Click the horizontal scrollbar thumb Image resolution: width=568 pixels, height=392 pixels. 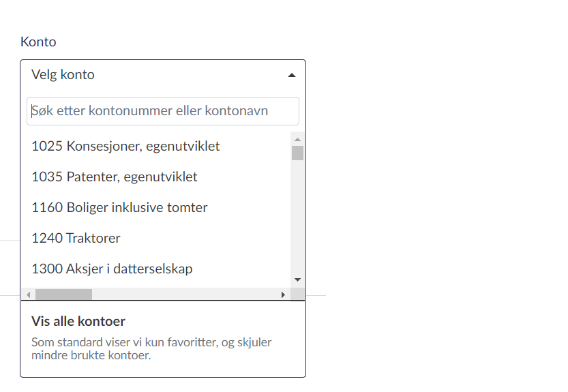(63, 295)
